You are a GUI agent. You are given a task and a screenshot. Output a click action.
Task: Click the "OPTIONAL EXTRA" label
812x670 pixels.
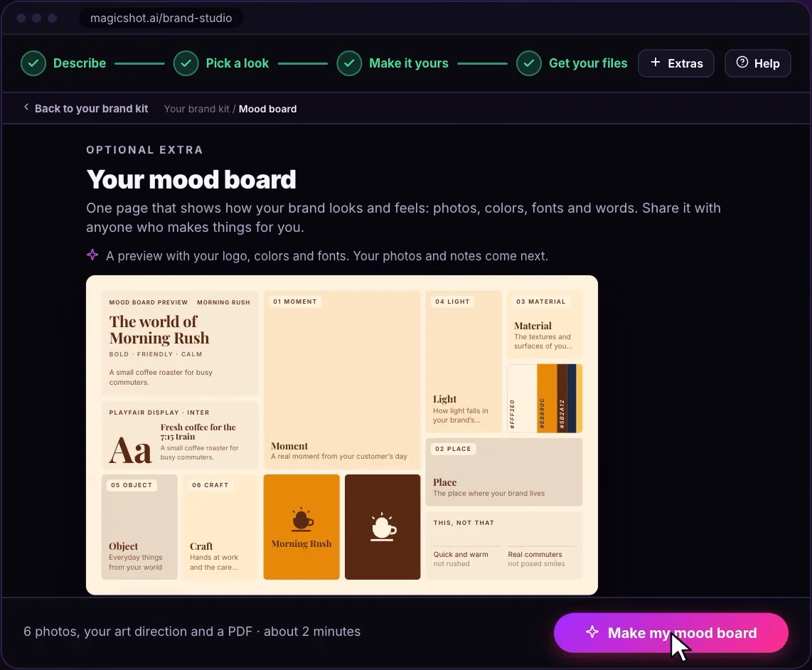pyautogui.click(x=144, y=150)
